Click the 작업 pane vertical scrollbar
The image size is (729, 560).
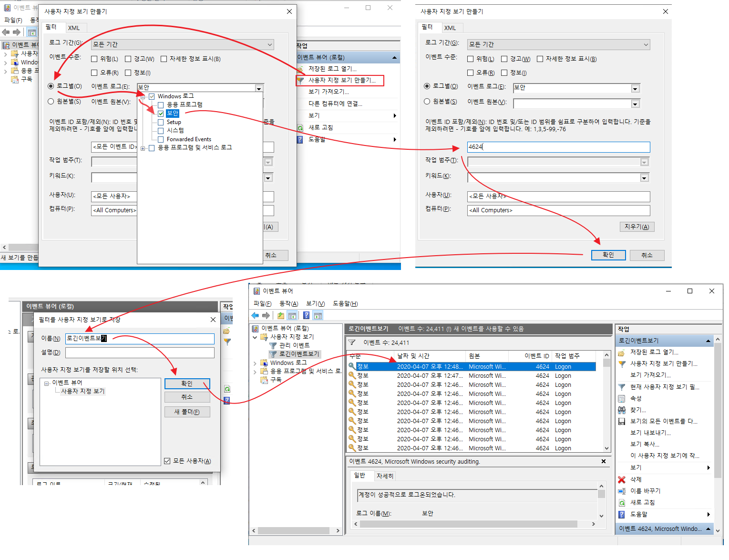pyautogui.click(x=718, y=434)
